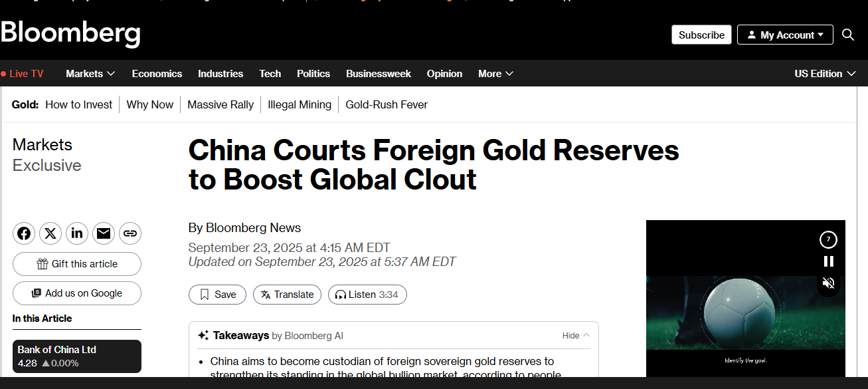
Task: Click the 'Updated on September 23, 2025' line
Action: point(322,262)
